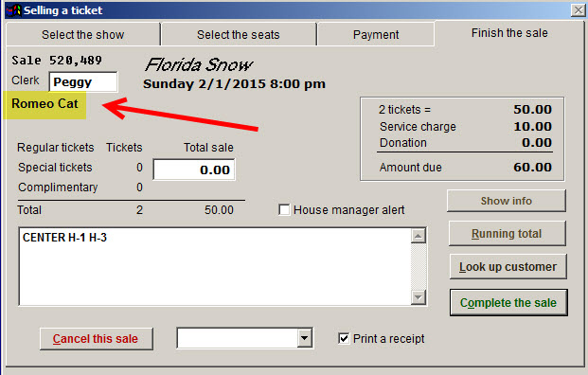View the Running total

click(x=507, y=233)
